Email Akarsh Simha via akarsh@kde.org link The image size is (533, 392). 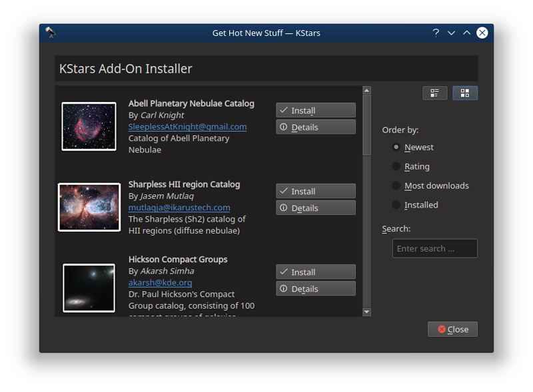coord(160,282)
